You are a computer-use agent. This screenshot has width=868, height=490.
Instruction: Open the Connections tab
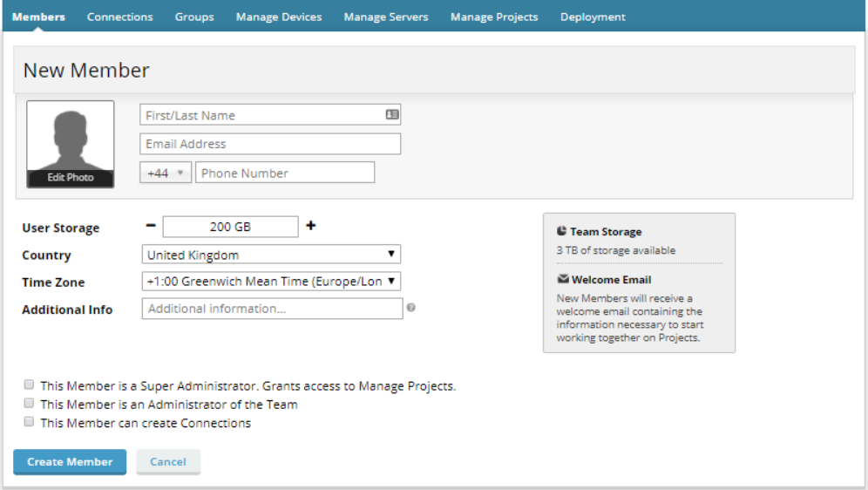(119, 17)
